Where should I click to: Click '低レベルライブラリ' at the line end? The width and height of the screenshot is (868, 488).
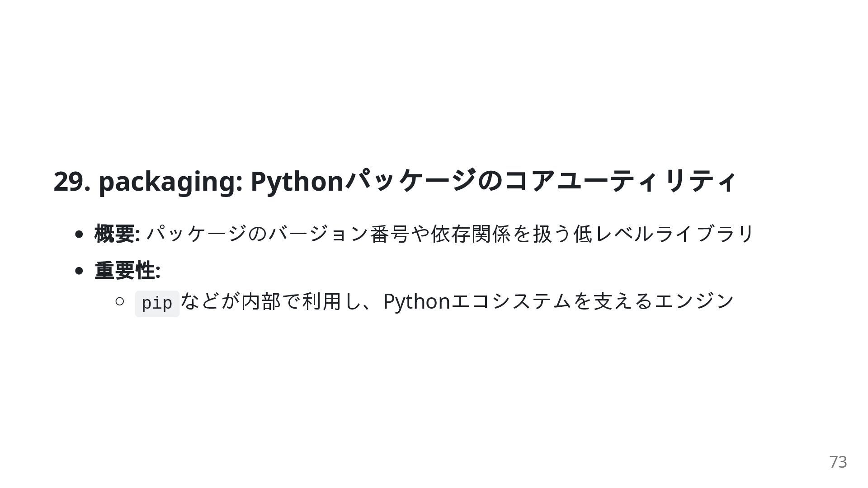pyautogui.click(x=663, y=234)
